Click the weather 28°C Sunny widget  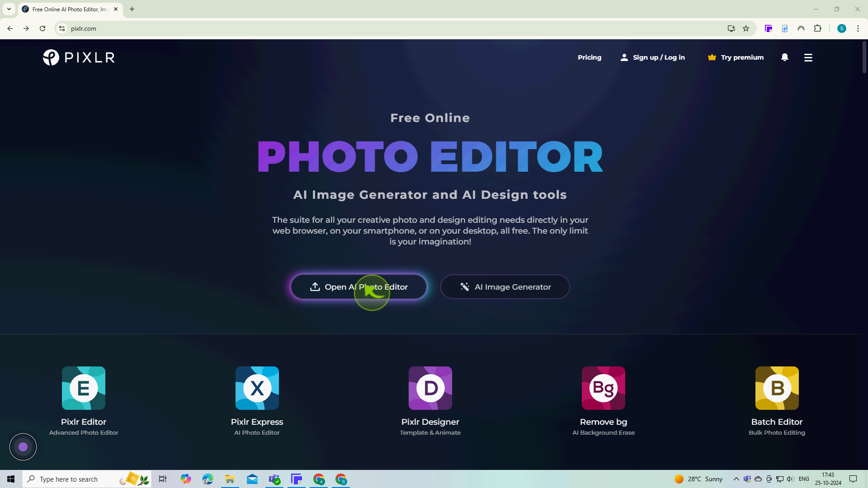pyautogui.click(x=698, y=479)
